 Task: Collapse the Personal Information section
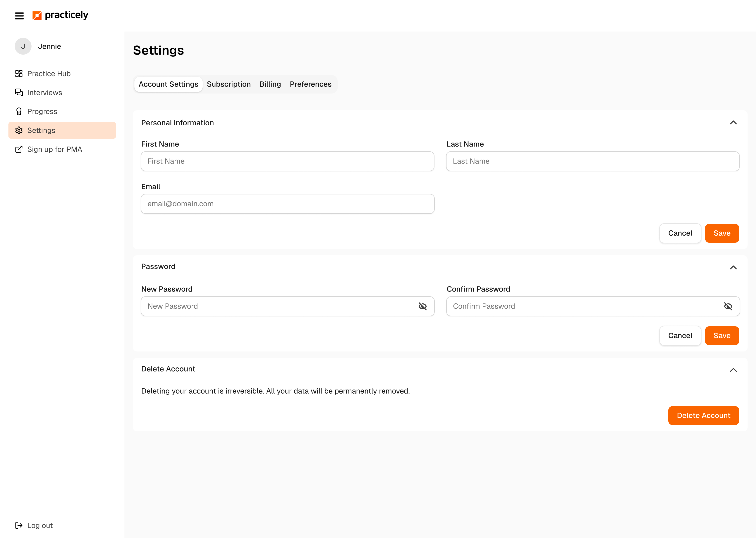[733, 123]
